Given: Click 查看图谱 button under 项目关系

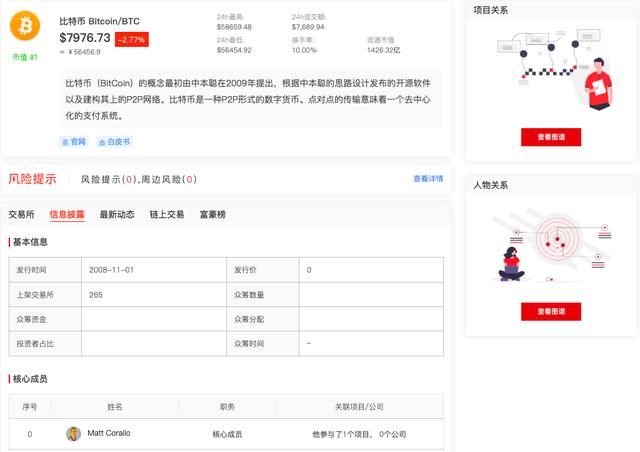Looking at the screenshot, I should 551,137.
